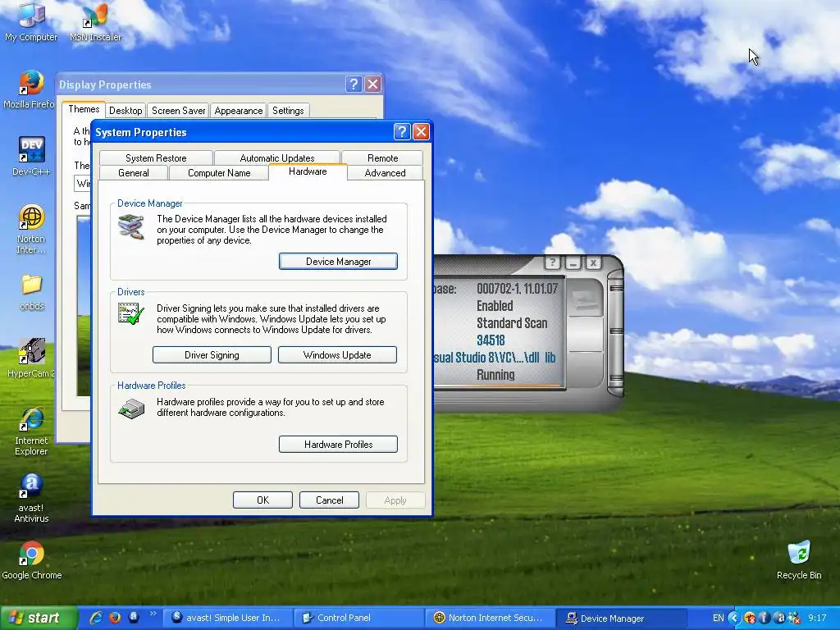
Task: Open Themes tab in Display Properties
Action: pos(84,109)
